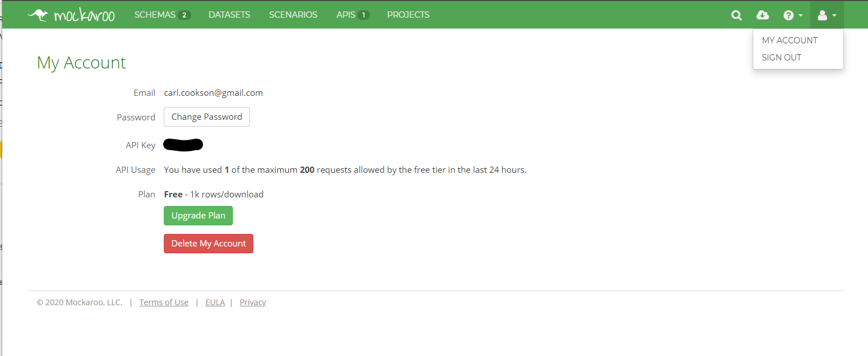The width and height of the screenshot is (868, 356).
Task: Navigate to APIs
Action: 353,15
